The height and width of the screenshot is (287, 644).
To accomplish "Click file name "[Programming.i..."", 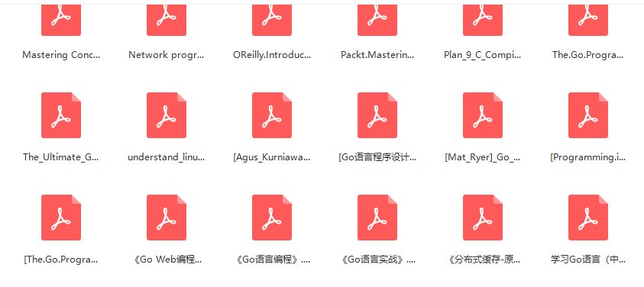I will (x=588, y=157).
